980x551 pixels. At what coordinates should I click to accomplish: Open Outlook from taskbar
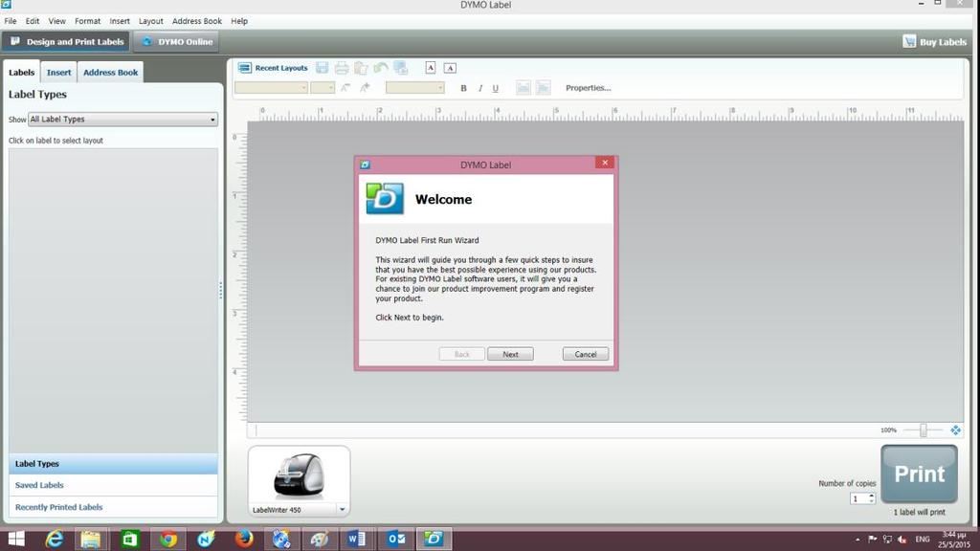396,539
